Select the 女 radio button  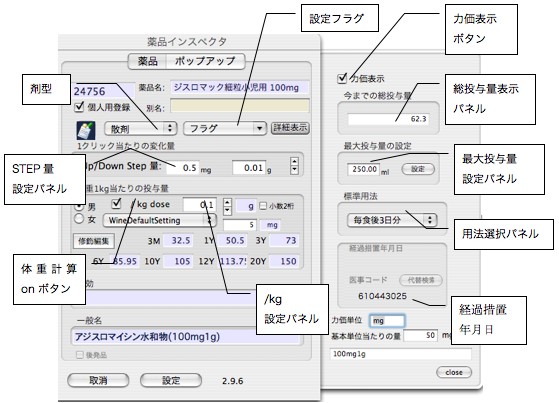click(79, 219)
